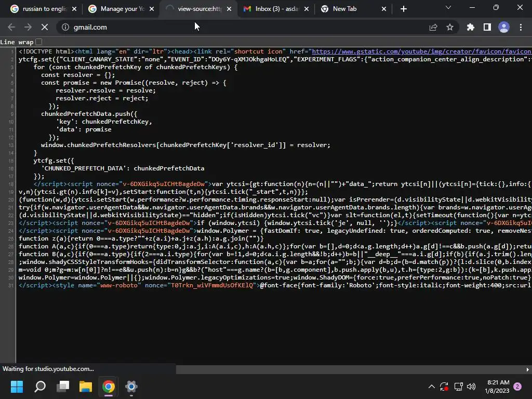This screenshot has height=399, width=532.
Task: Open network status tray icon
Action: coord(458,387)
